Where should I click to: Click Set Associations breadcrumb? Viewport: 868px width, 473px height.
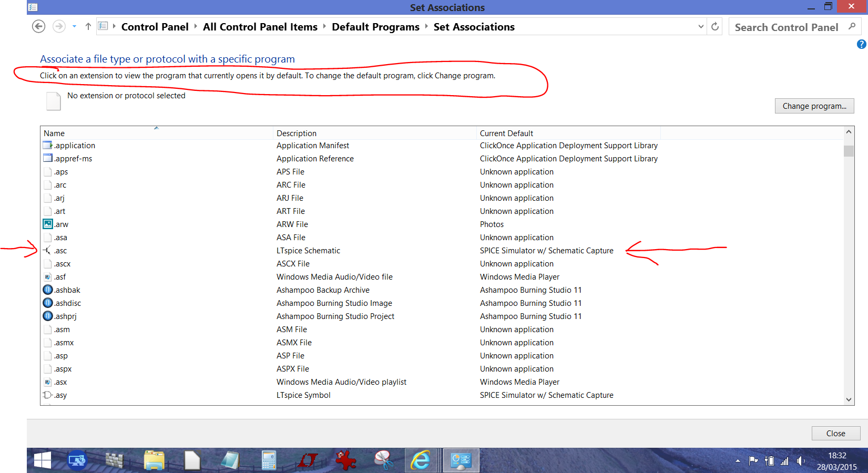474,27
